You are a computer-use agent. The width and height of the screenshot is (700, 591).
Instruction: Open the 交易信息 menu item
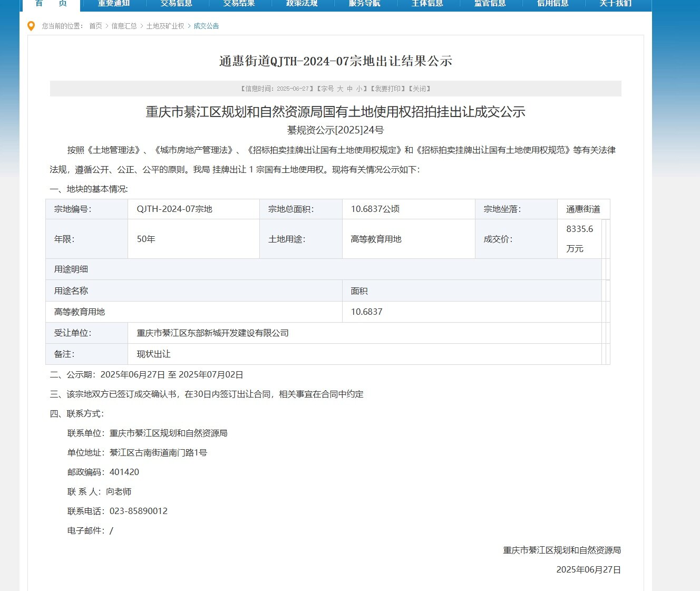coord(177,4)
